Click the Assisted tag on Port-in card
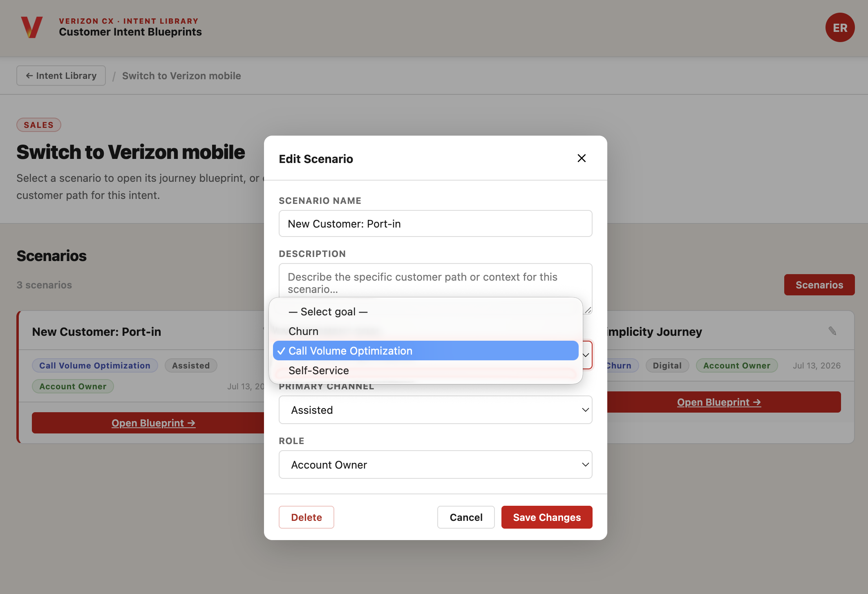The height and width of the screenshot is (594, 868). click(191, 365)
